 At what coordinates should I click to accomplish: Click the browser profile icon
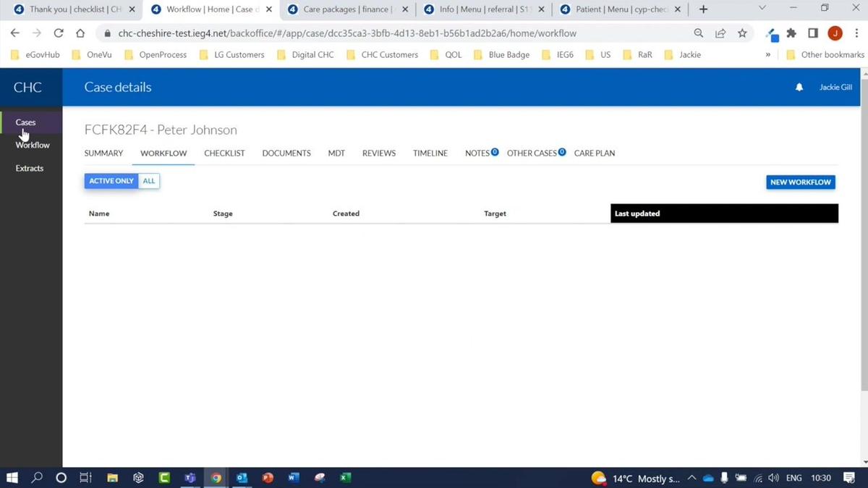coord(835,33)
